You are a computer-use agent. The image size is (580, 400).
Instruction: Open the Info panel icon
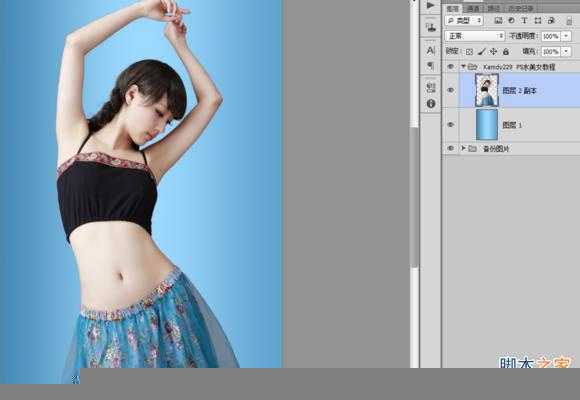click(431, 104)
